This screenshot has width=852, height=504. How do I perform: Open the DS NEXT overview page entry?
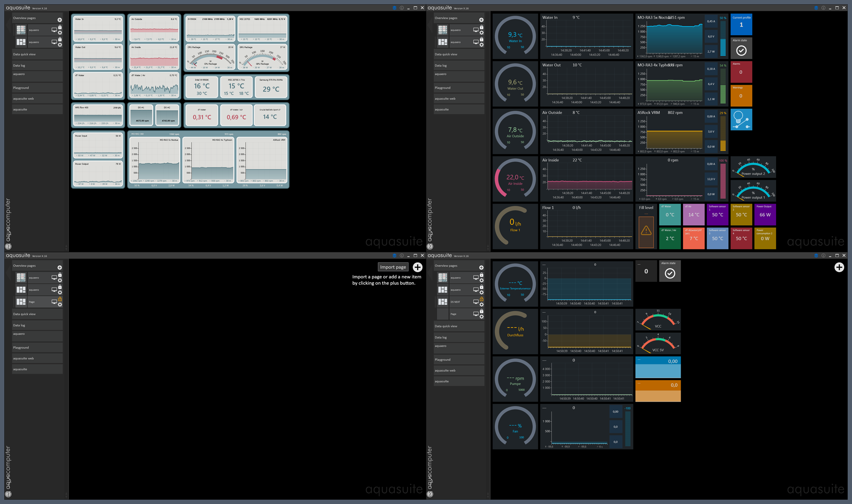(456, 302)
